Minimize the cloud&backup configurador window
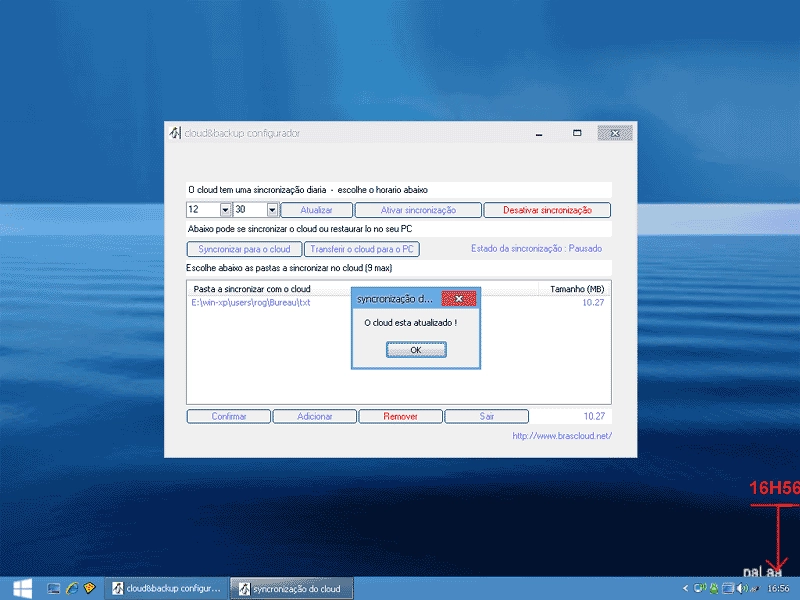800x600 pixels. click(539, 133)
